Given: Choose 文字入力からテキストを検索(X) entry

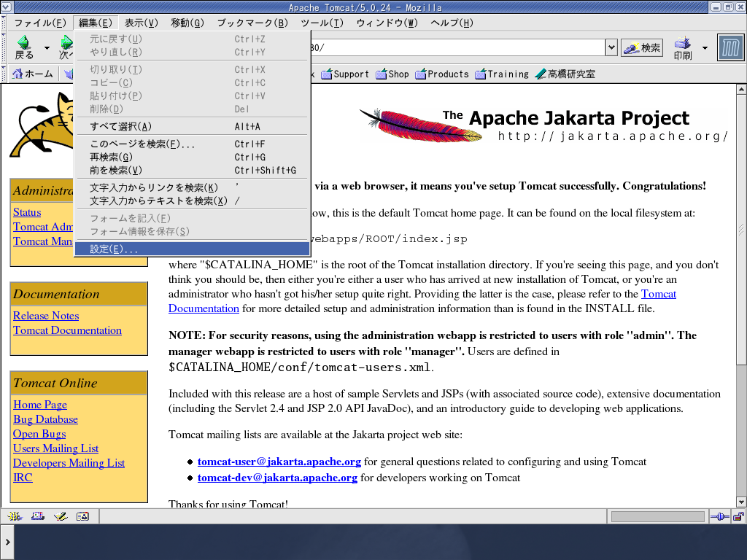Looking at the screenshot, I should coord(193,201).
